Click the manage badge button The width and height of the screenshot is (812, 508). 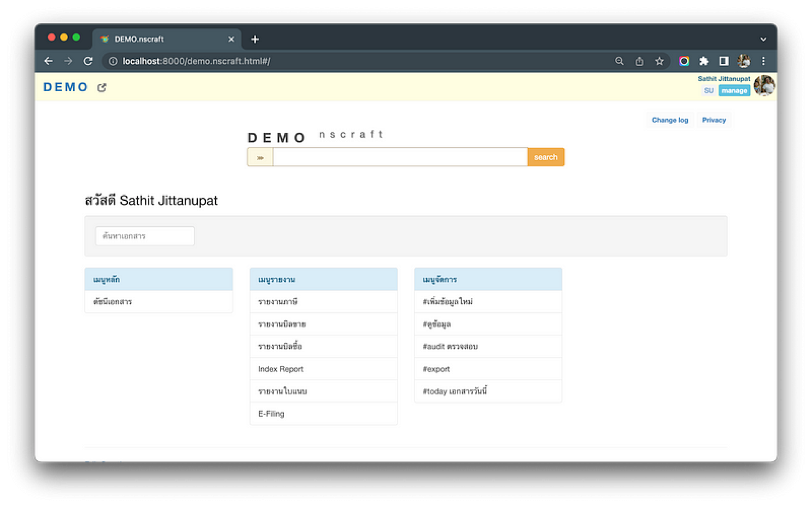(x=734, y=91)
